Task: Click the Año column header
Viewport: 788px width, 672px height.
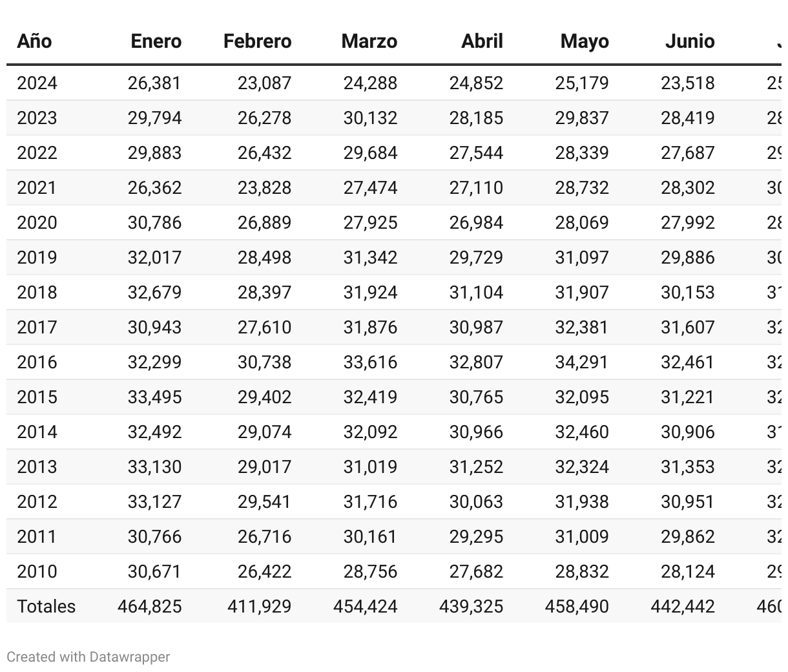Action: pos(34,41)
